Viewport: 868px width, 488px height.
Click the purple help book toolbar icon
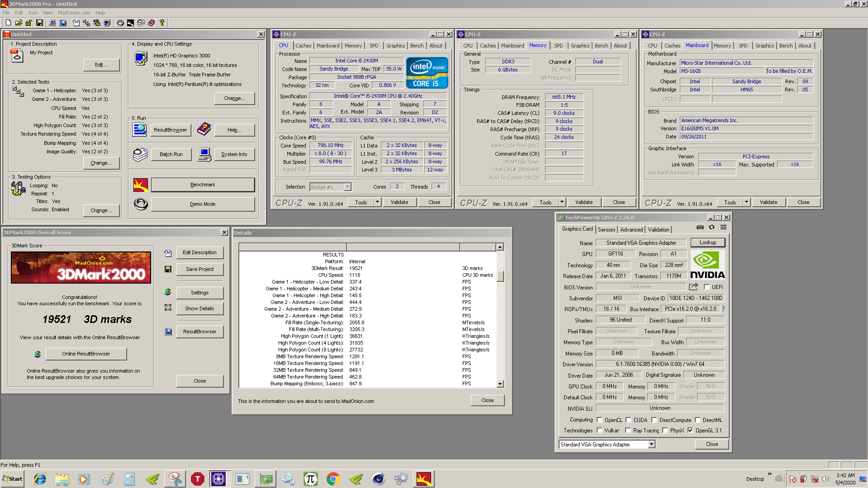[152, 23]
